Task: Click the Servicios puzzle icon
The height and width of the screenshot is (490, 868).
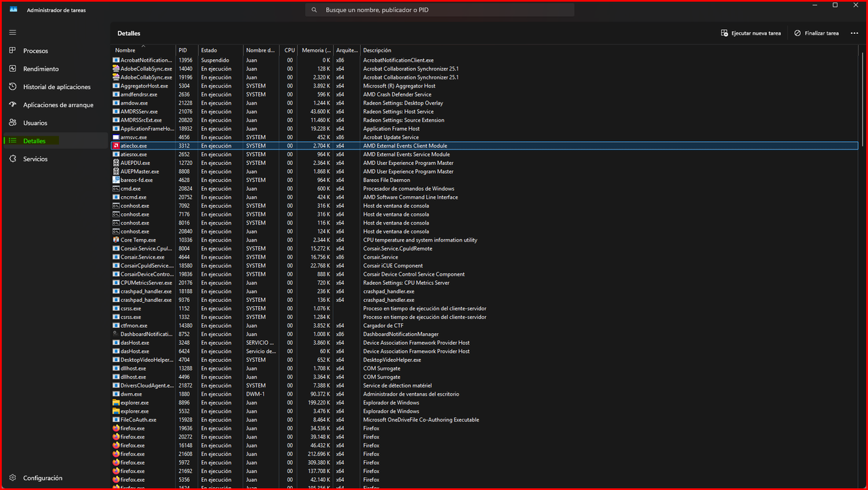Action: click(13, 159)
